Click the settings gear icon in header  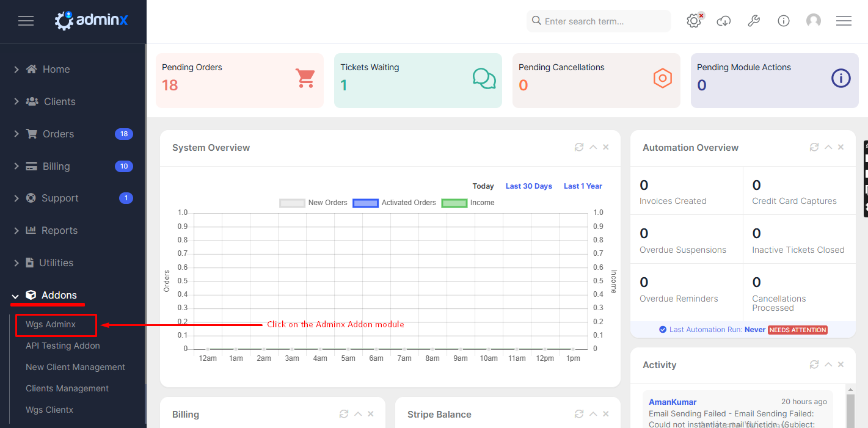(693, 21)
